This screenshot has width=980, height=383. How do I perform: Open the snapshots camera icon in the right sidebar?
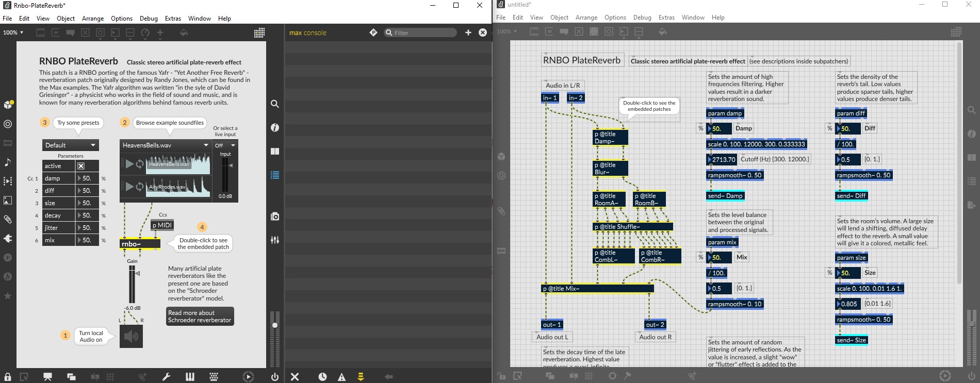pos(275,217)
